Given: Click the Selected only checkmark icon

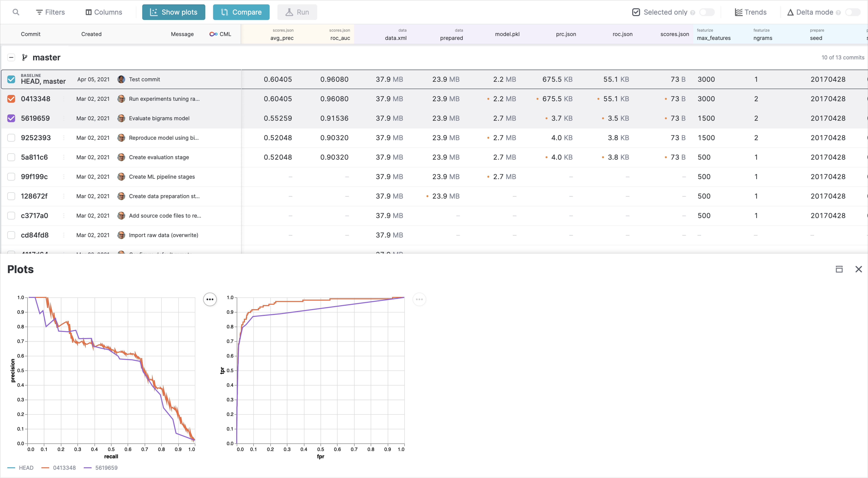Looking at the screenshot, I should point(636,12).
